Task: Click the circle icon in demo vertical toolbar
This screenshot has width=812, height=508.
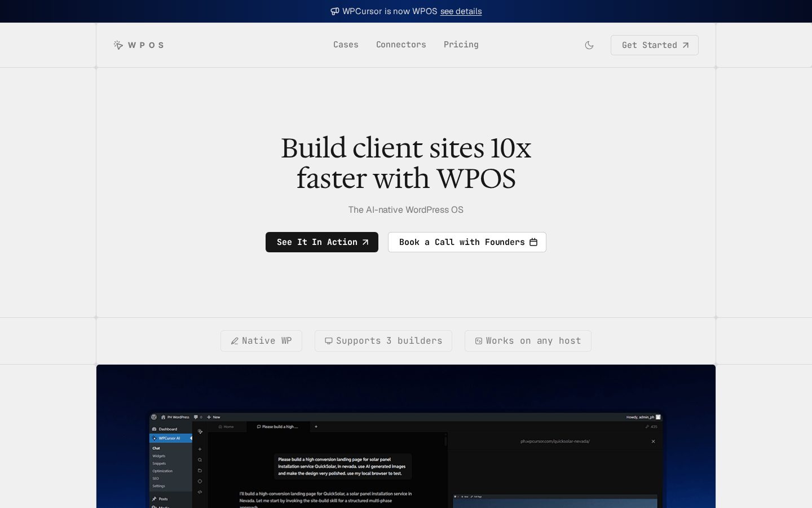Action: tap(200, 481)
